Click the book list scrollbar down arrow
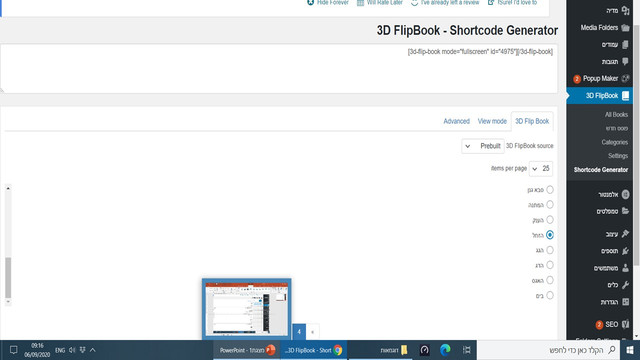Screen dimensions: 640x360 tap(8, 302)
